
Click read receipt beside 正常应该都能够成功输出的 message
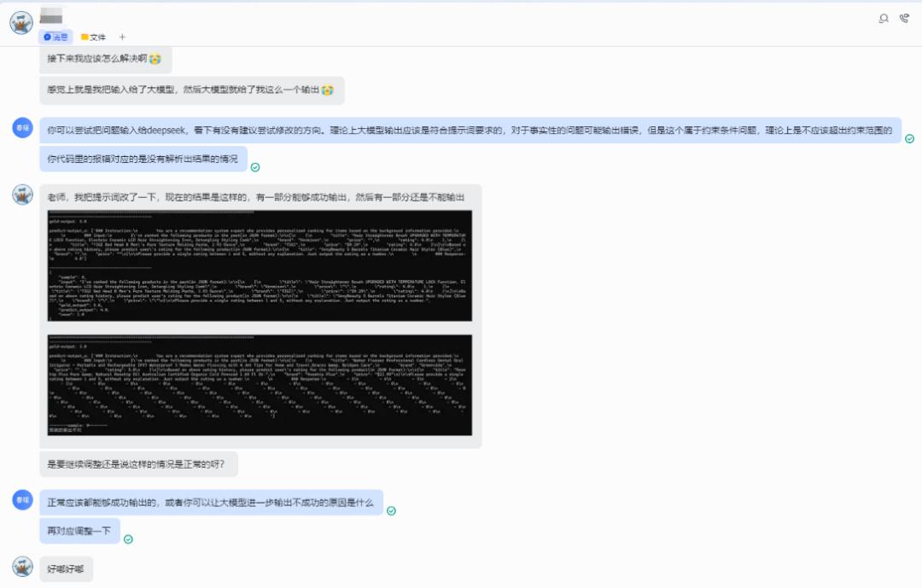pos(391,511)
